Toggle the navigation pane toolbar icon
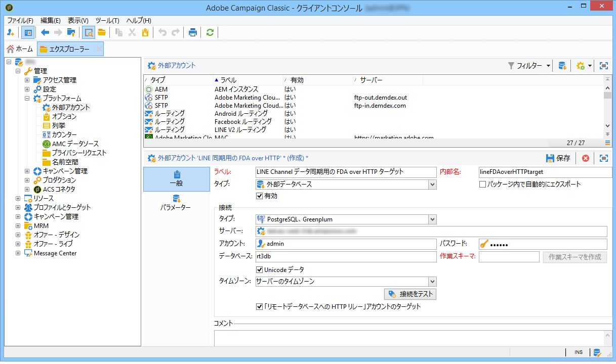616x364 pixels. tap(28, 32)
